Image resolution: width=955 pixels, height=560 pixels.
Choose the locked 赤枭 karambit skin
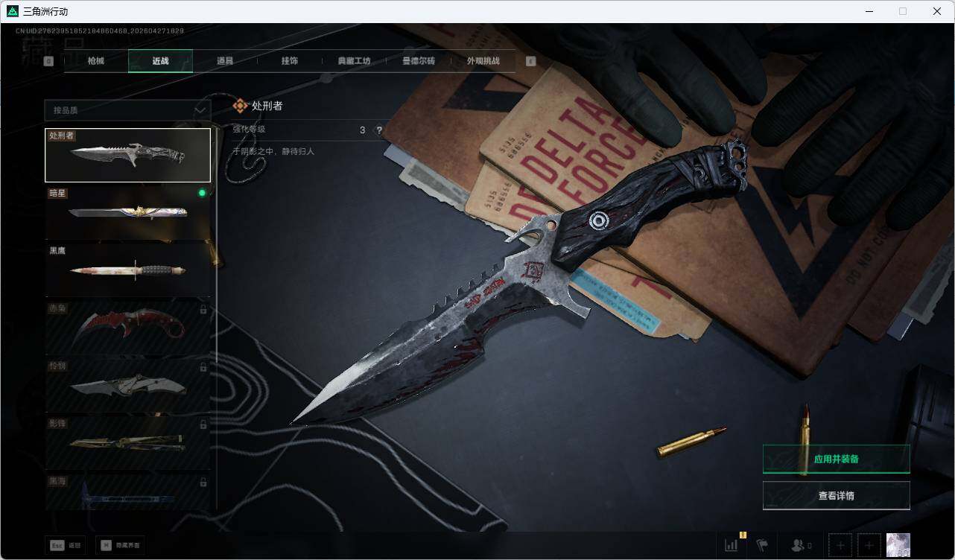(x=127, y=327)
